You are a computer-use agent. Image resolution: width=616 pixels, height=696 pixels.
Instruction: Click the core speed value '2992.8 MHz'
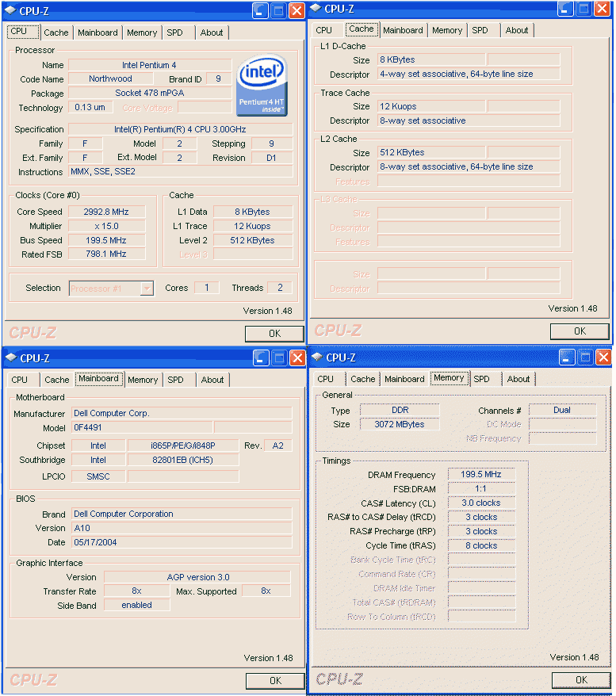click(106, 212)
